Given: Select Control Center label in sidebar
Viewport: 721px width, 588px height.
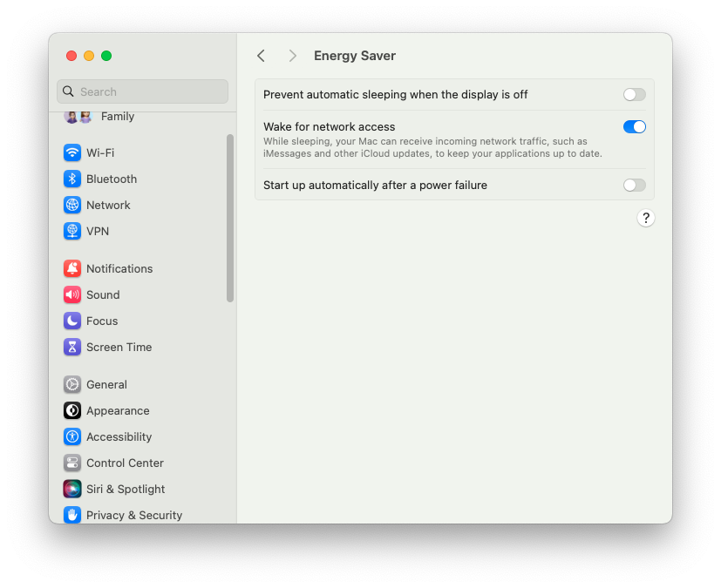Looking at the screenshot, I should click(125, 463).
